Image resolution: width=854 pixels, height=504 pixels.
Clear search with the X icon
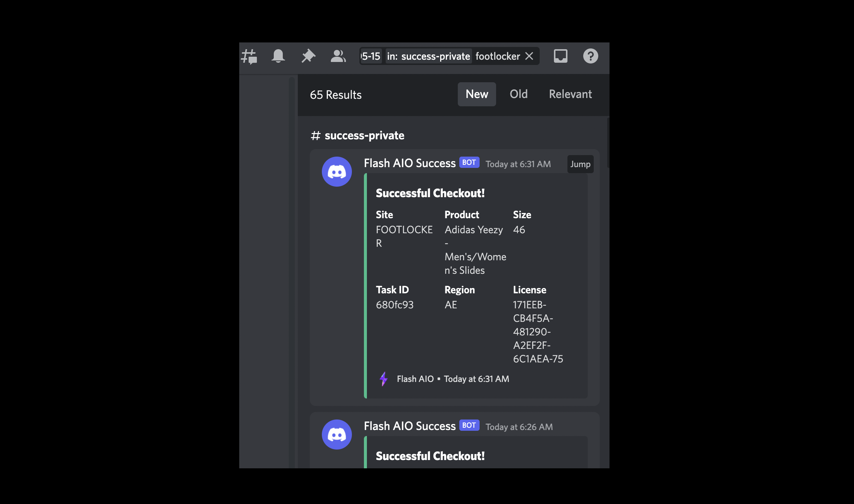pyautogui.click(x=529, y=56)
